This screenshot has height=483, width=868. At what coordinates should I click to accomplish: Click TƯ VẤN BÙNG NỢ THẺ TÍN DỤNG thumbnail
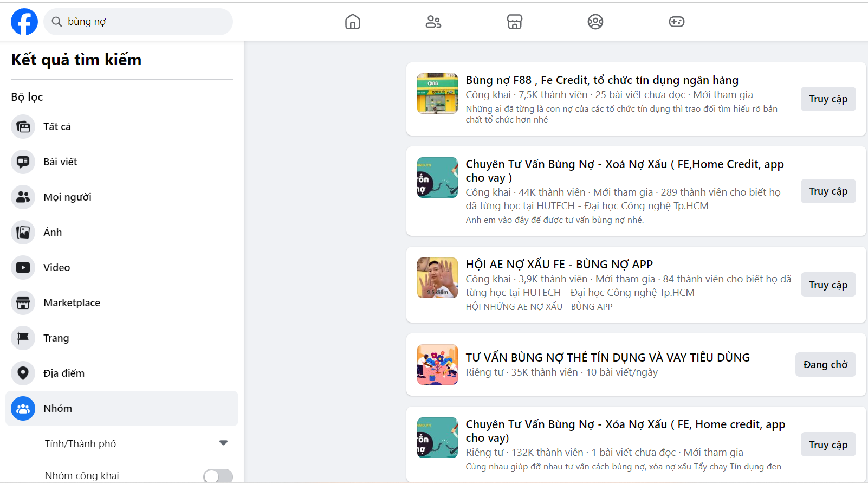[x=437, y=364]
